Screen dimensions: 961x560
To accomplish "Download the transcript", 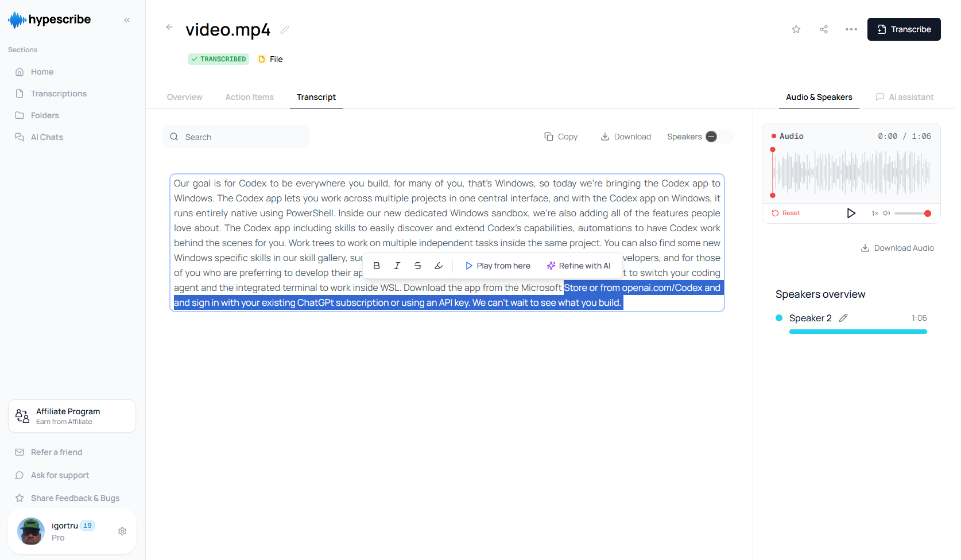I will (x=626, y=137).
